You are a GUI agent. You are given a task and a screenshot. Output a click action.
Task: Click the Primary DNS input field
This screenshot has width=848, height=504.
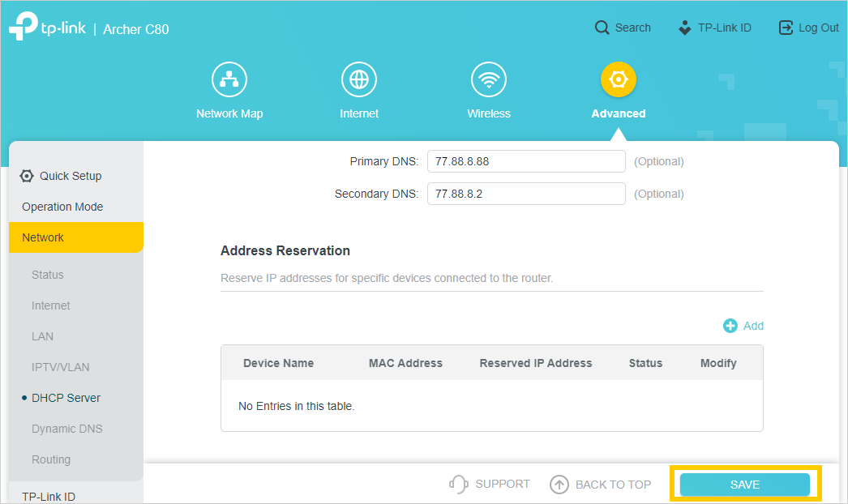[x=526, y=161]
